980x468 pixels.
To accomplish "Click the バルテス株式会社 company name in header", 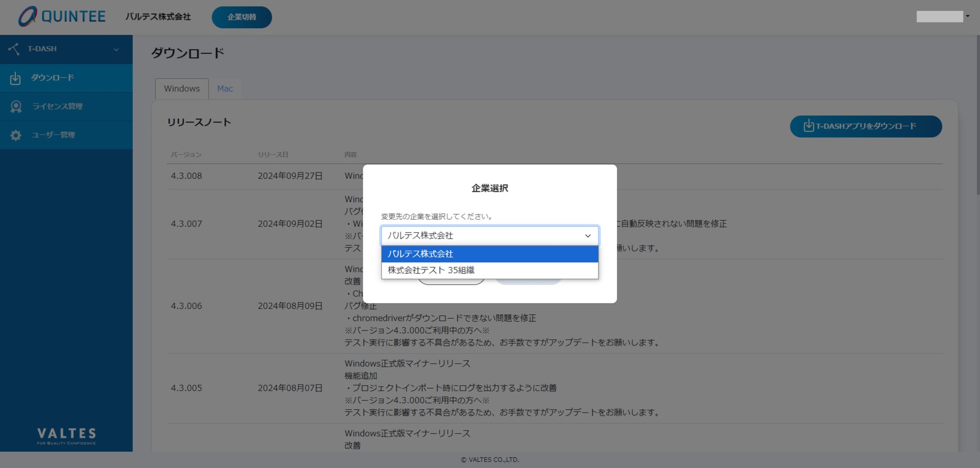I will pos(158,17).
